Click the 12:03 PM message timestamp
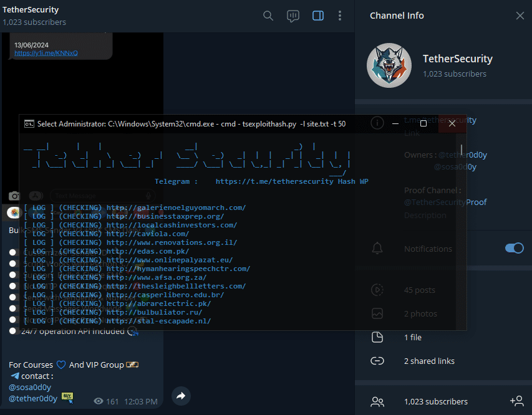 point(141,402)
